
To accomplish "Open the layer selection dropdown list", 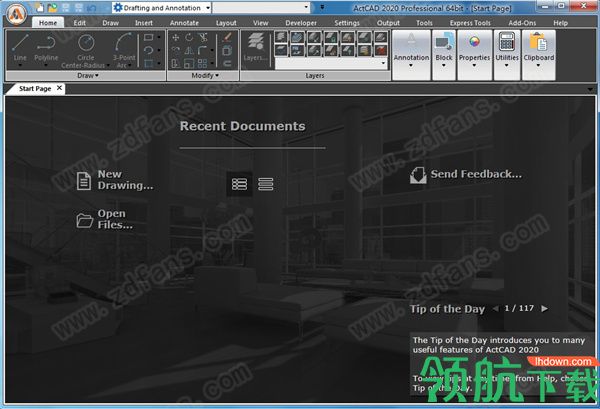I will pos(331,63).
